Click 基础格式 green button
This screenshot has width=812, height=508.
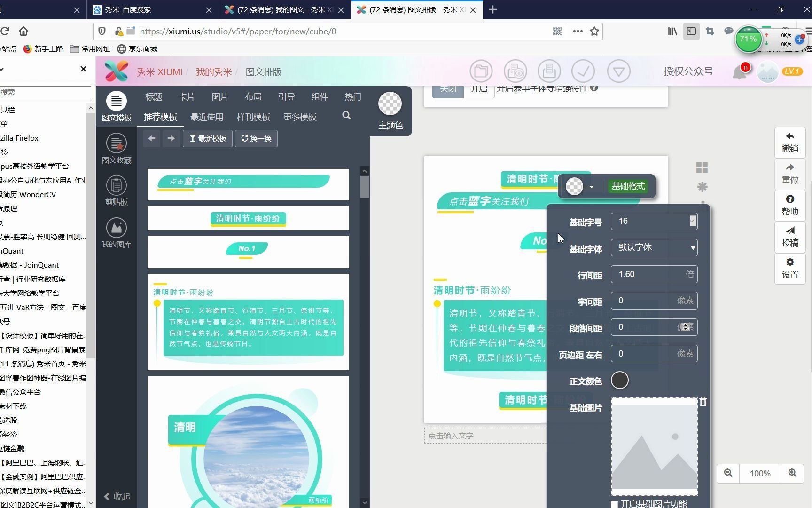pos(628,186)
